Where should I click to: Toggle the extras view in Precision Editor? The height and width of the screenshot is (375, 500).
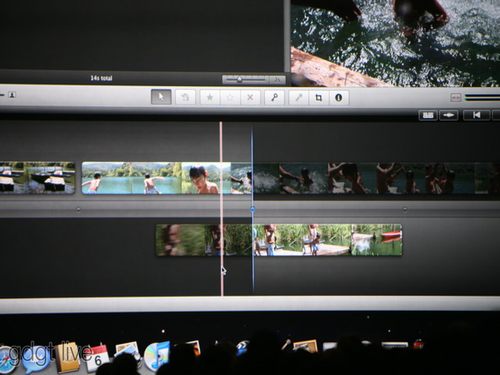(428, 115)
